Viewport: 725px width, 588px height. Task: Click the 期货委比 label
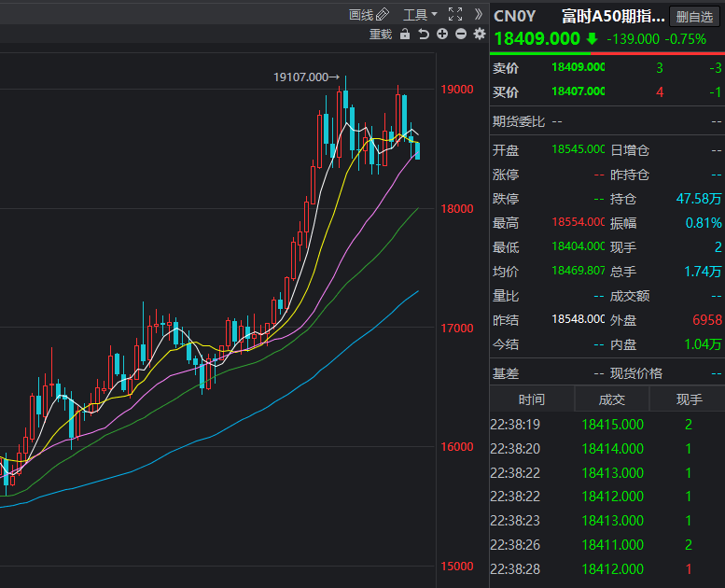click(x=519, y=121)
